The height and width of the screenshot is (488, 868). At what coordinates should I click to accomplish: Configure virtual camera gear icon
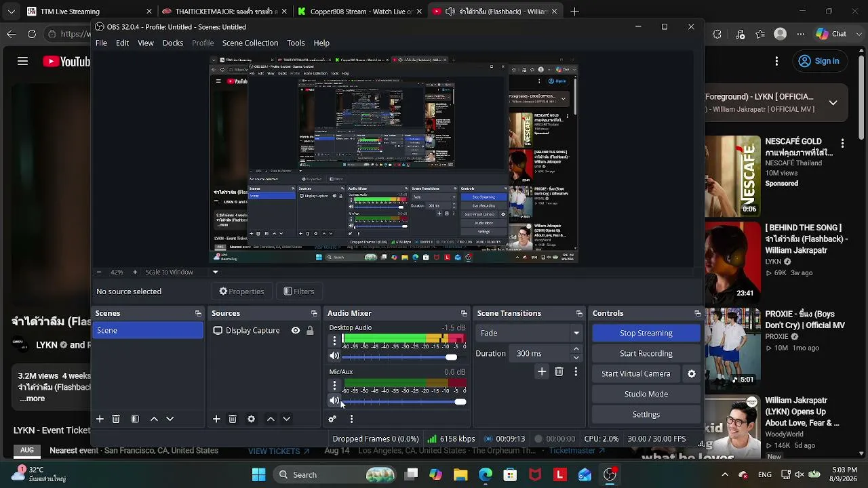692,373
